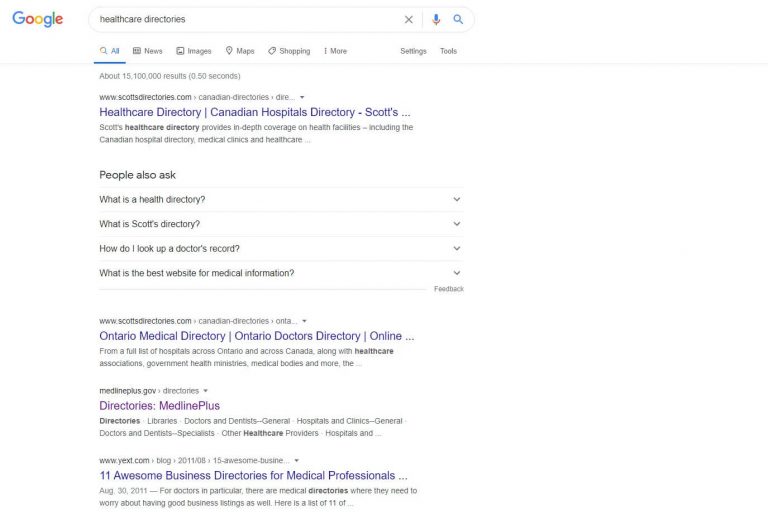Image resolution: width=768 pixels, height=519 pixels.
Task: Open Directories: MedlinePlus result
Action: coord(160,405)
